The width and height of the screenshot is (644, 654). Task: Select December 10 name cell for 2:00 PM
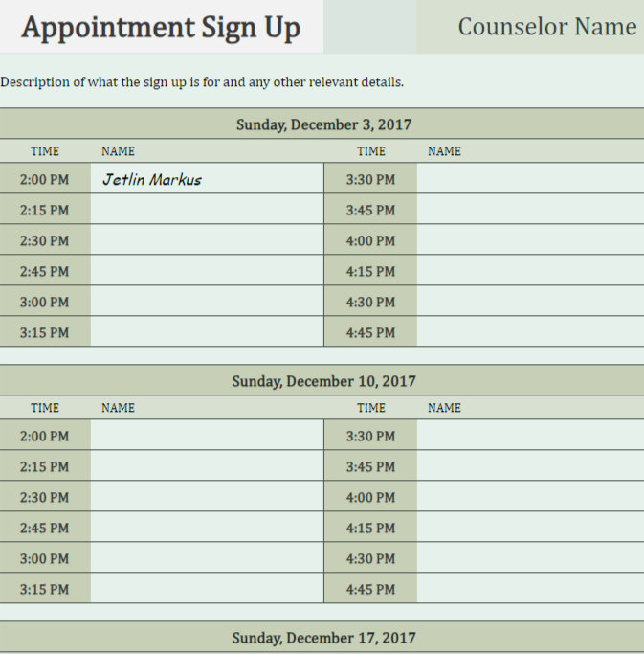207,436
